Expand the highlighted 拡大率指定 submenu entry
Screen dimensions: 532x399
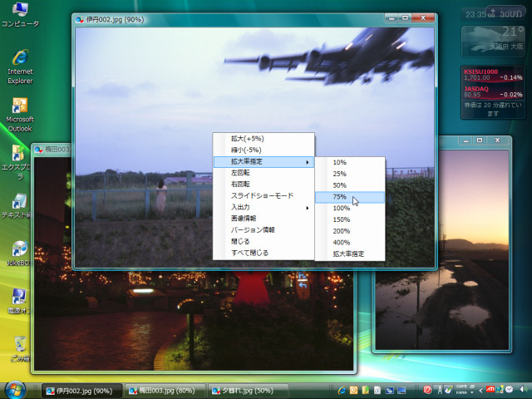tap(264, 162)
